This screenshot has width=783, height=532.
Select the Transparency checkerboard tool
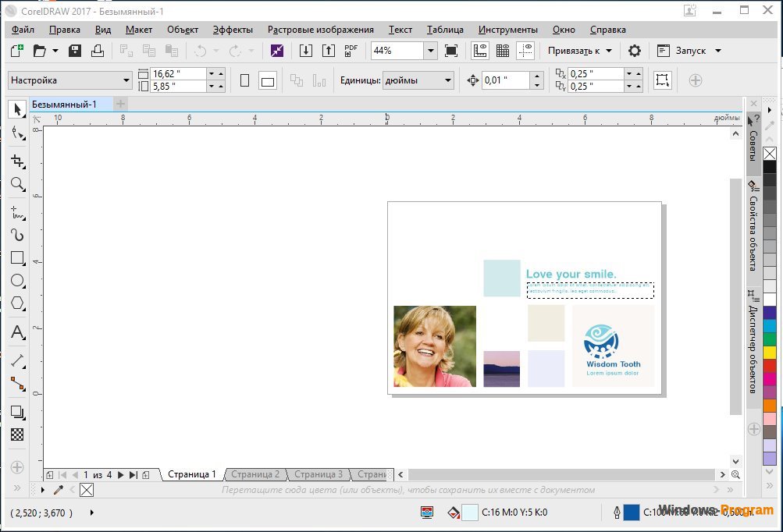17,434
